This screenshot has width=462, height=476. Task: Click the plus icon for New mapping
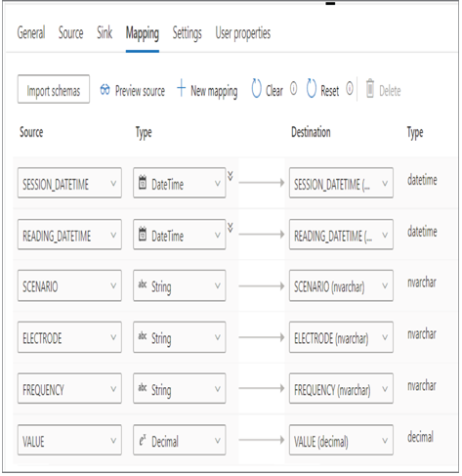[181, 88]
